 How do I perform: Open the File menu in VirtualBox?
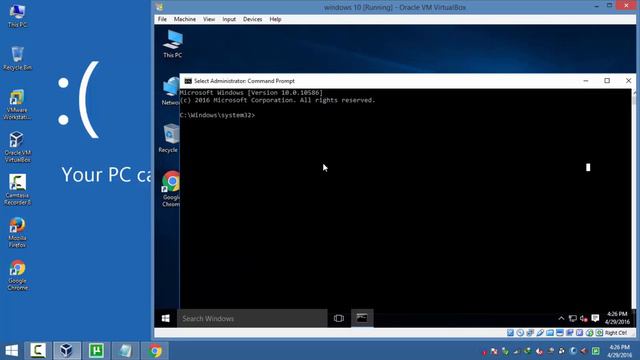pos(162,19)
